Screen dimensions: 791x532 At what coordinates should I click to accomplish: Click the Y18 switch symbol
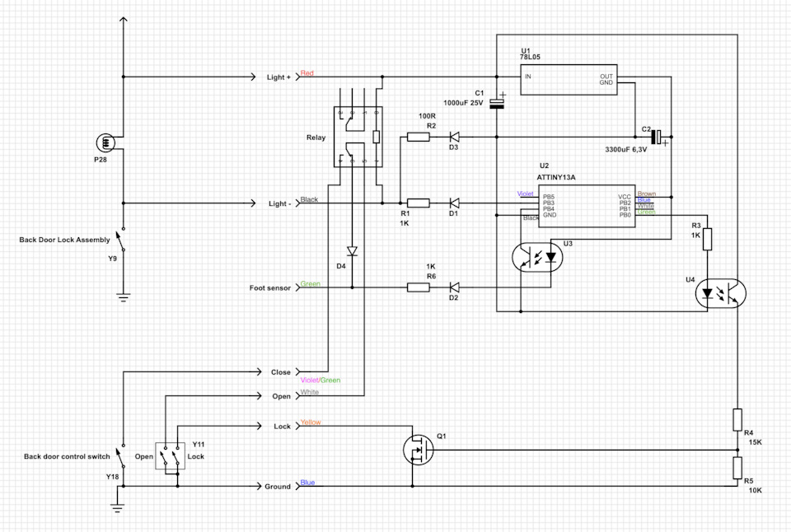(x=121, y=456)
